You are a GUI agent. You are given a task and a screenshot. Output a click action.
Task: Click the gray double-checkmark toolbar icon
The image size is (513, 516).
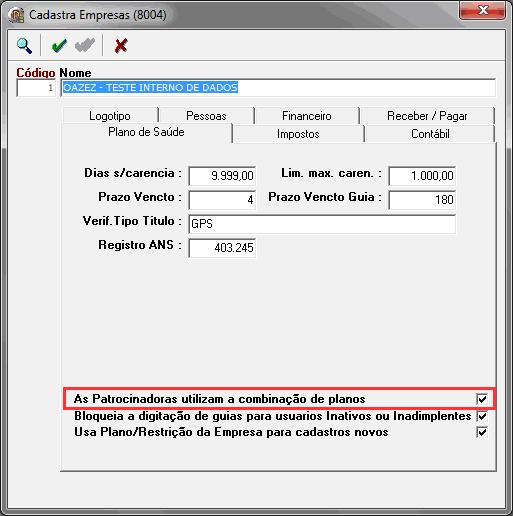(84, 46)
